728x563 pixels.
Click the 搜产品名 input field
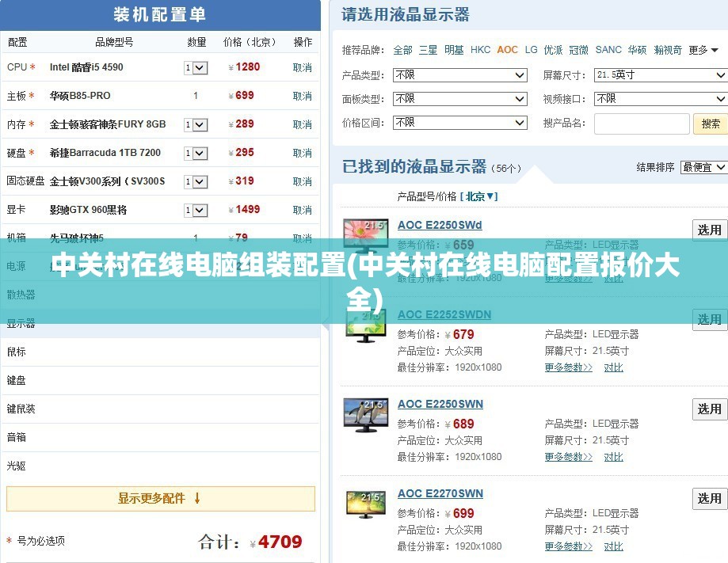642,124
